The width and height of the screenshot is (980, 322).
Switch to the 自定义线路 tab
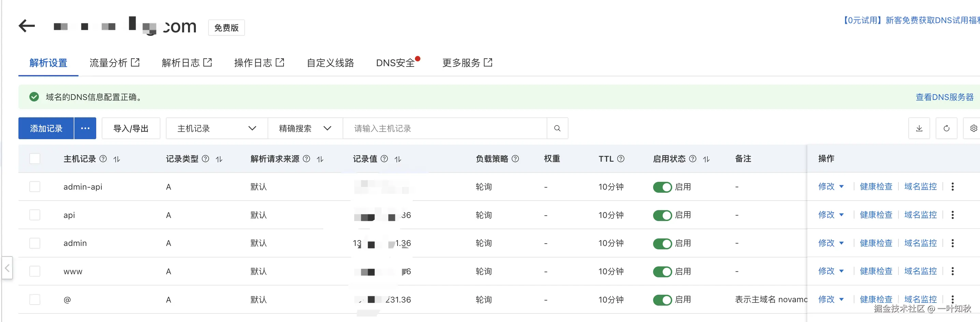pyautogui.click(x=330, y=63)
